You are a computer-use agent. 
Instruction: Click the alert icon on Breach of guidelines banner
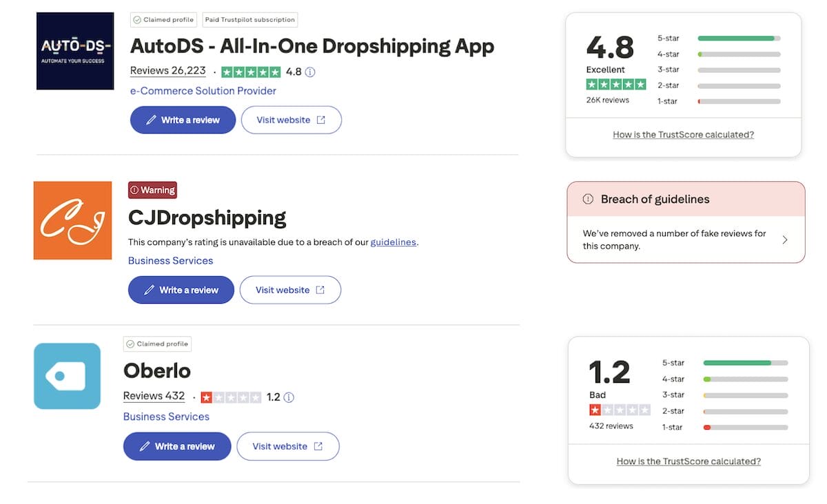[x=586, y=199]
